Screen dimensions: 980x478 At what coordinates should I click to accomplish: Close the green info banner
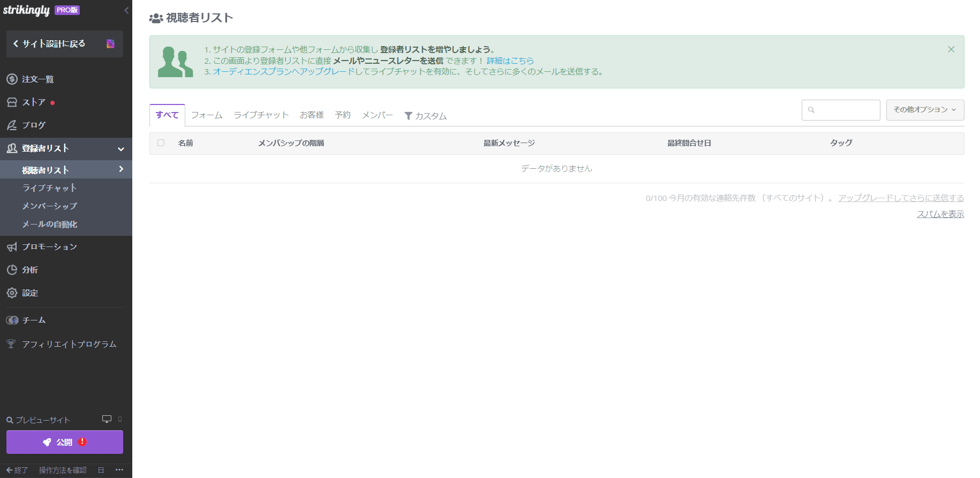tap(951, 49)
